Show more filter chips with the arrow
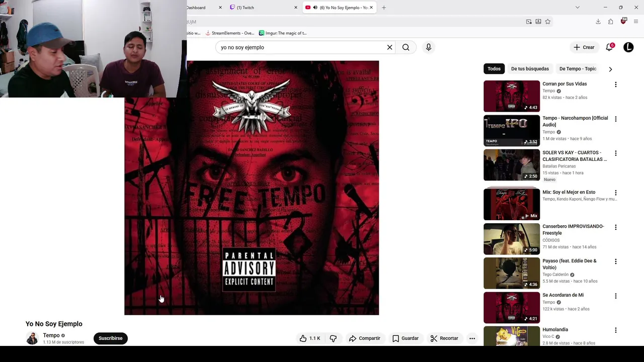 tap(610, 69)
